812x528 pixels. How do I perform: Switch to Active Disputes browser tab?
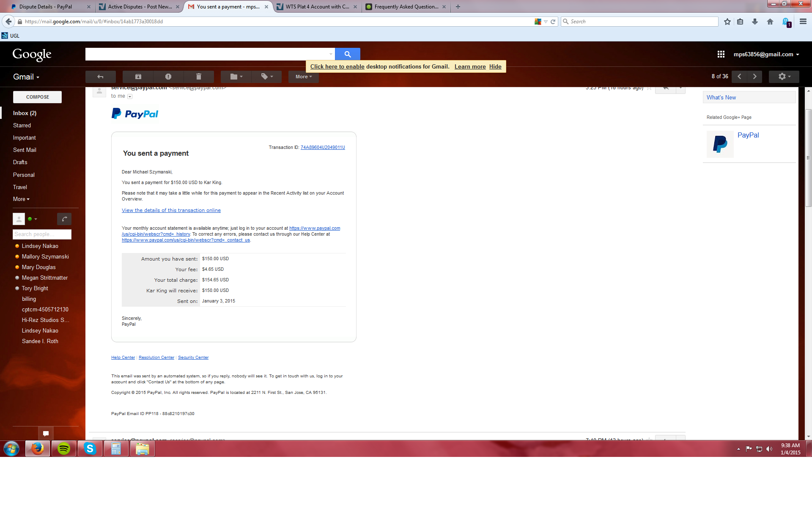139,7
